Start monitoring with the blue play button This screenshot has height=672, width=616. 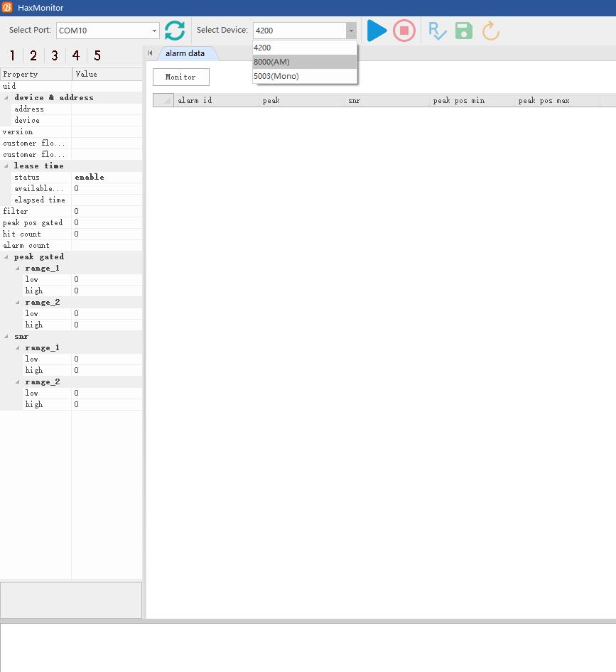tap(377, 31)
